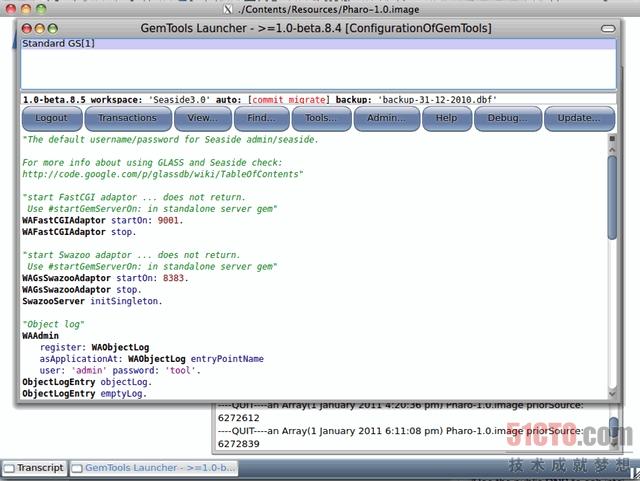Click the line 'WAGsSwazooAdaptor stop.'
Viewport: 640px width, 481px height.
pos(82,289)
